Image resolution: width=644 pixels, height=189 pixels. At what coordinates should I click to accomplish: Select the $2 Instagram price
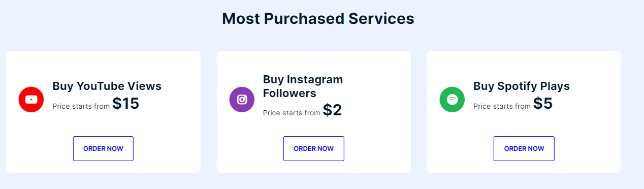pos(332,110)
